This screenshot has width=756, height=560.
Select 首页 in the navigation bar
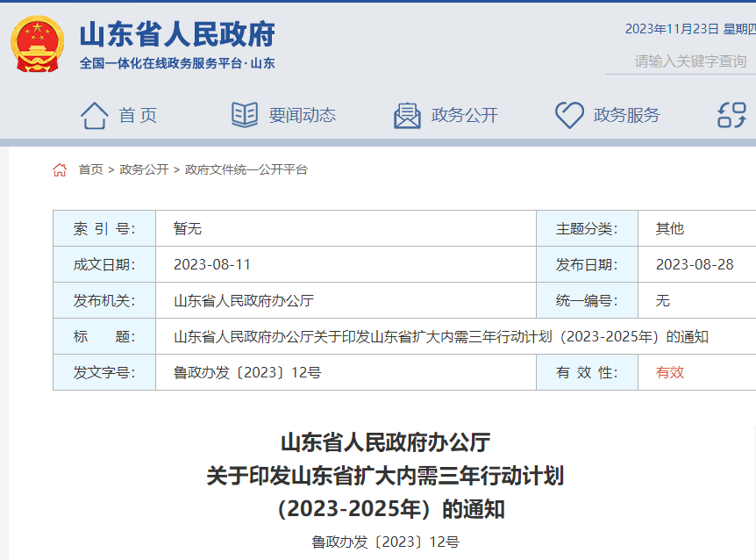(132, 115)
